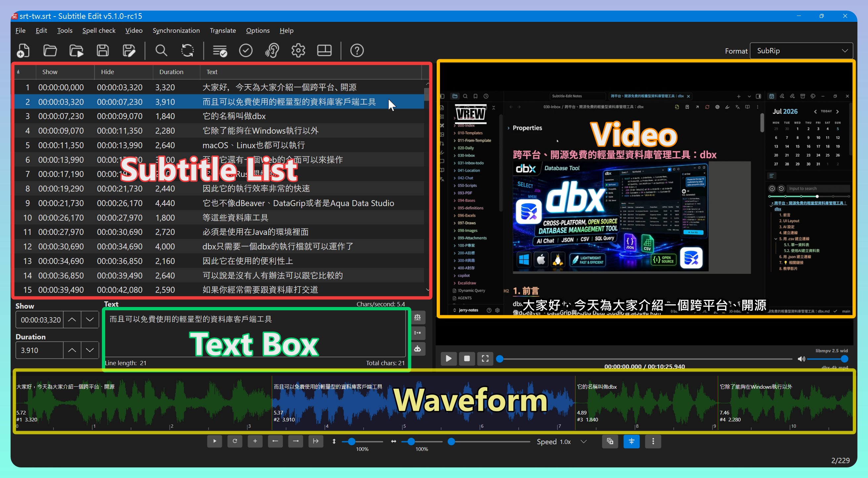Click the video position seek slider
The image size is (868, 478).
(x=644, y=359)
